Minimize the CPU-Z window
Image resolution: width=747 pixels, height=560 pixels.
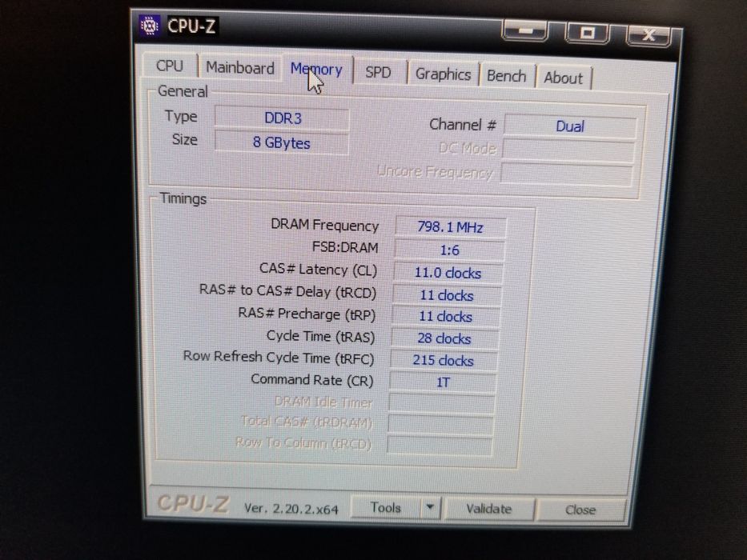pyautogui.click(x=525, y=31)
